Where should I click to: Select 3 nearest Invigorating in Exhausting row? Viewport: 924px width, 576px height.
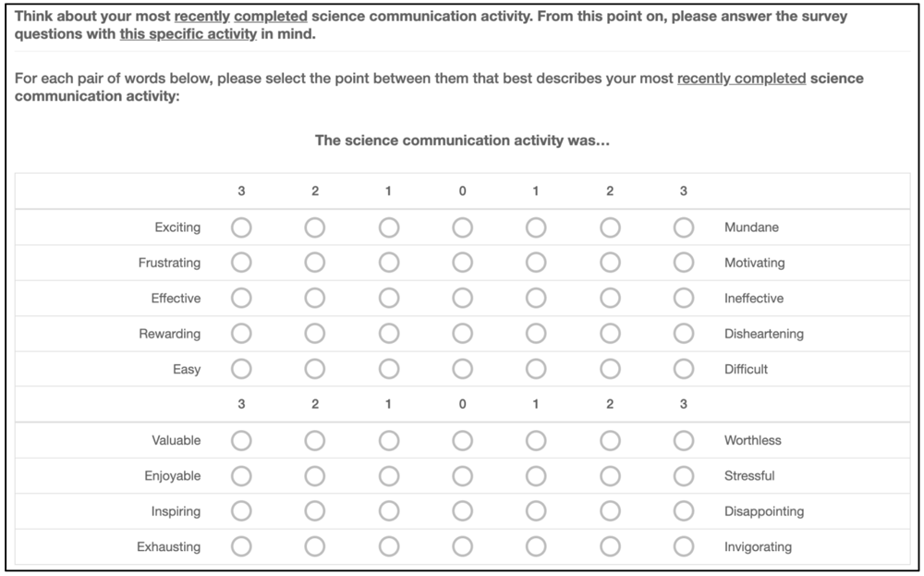tap(684, 546)
